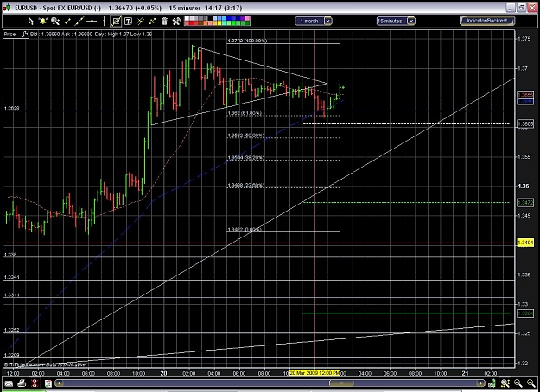Select the parallel channel line tool
540x392 pixels.
(x=140, y=22)
